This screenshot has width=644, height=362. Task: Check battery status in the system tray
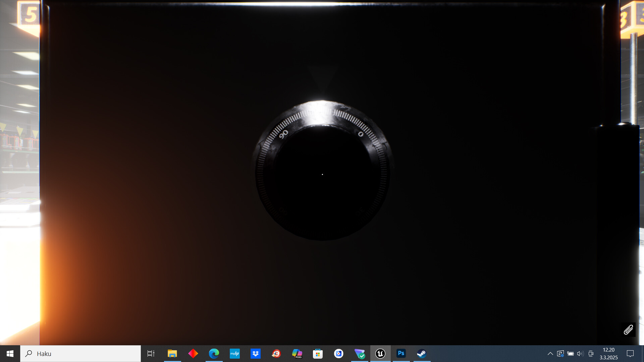(x=571, y=353)
